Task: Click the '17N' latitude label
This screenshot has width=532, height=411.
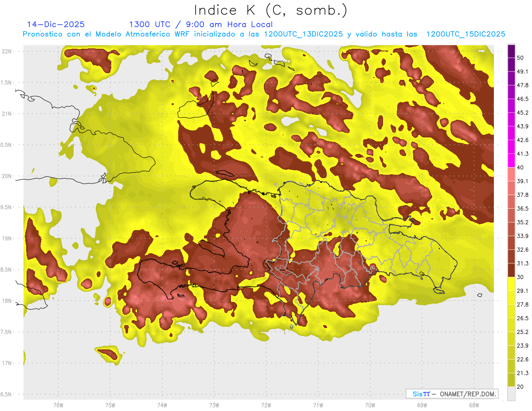Action: tap(7, 364)
